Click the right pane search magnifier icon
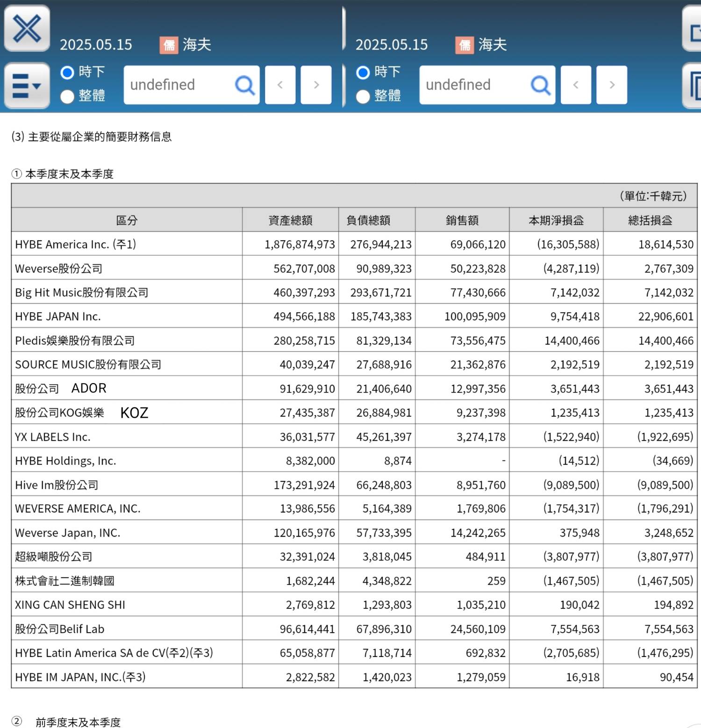 [541, 85]
